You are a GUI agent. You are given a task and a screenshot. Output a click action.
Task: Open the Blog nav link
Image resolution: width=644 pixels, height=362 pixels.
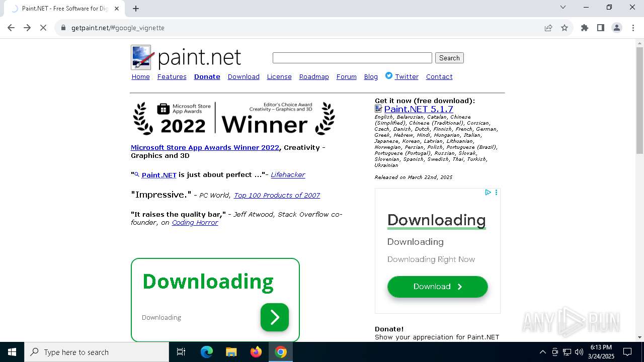371,76
